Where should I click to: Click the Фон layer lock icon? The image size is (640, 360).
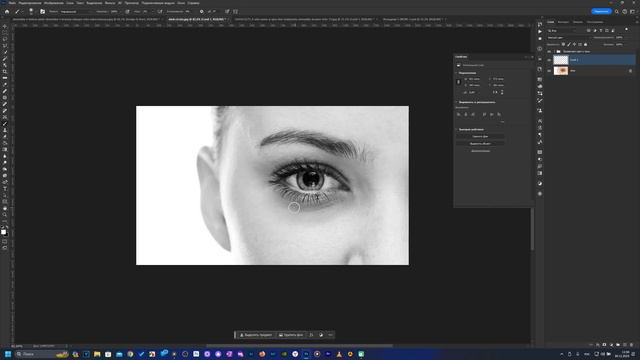(x=631, y=71)
